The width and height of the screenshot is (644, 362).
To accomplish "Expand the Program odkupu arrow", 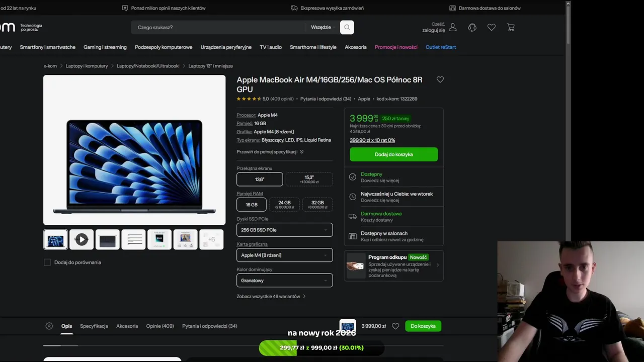I will click(437, 265).
